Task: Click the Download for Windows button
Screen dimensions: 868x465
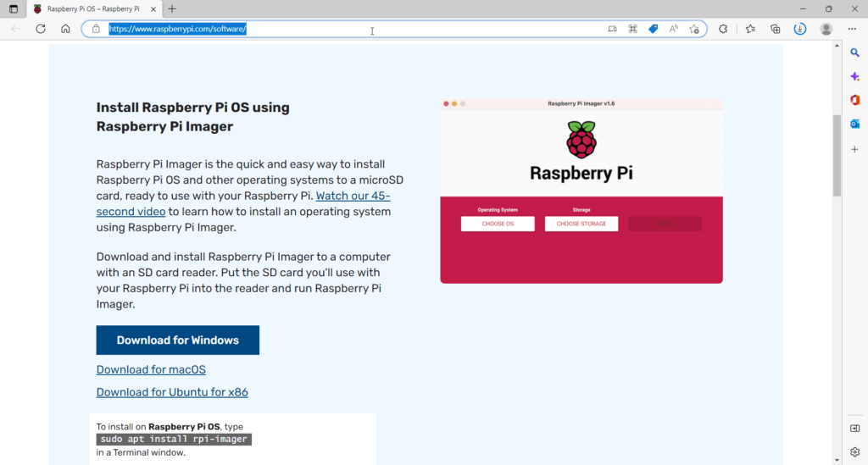Action: click(x=177, y=340)
